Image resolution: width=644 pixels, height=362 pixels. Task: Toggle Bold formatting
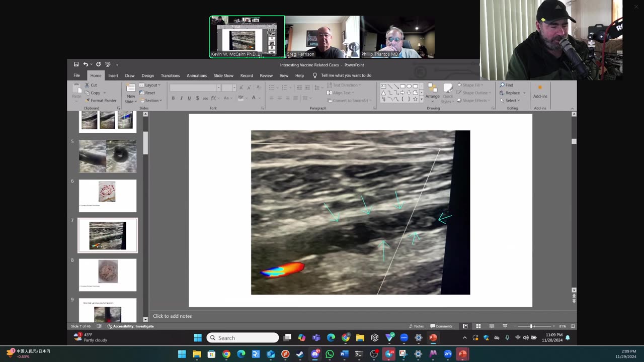173,98
